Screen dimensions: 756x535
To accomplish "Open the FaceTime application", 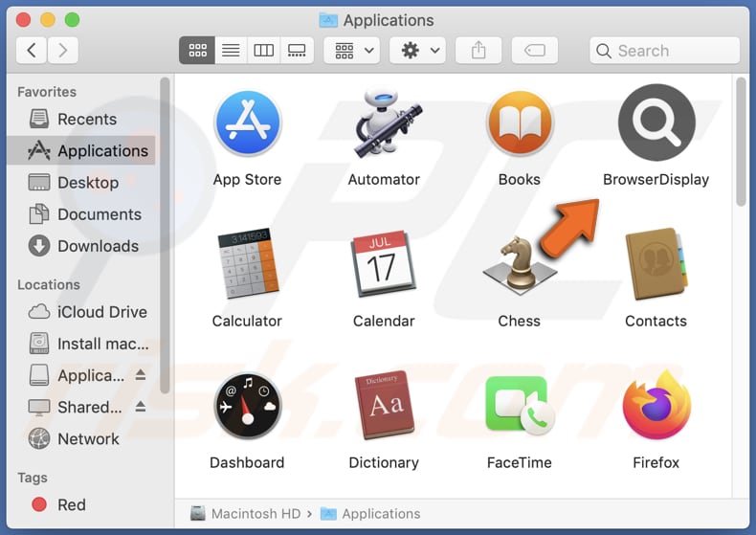I will pos(520,406).
